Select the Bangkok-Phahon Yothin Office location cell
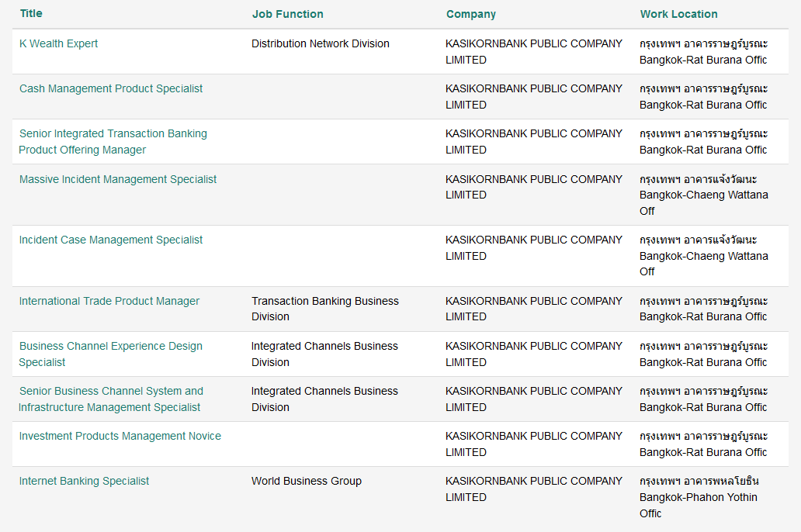 699,497
